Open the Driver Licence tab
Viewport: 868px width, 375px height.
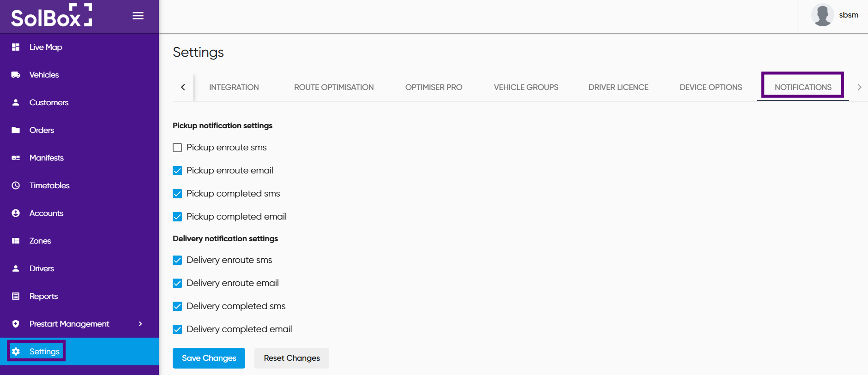tap(618, 87)
